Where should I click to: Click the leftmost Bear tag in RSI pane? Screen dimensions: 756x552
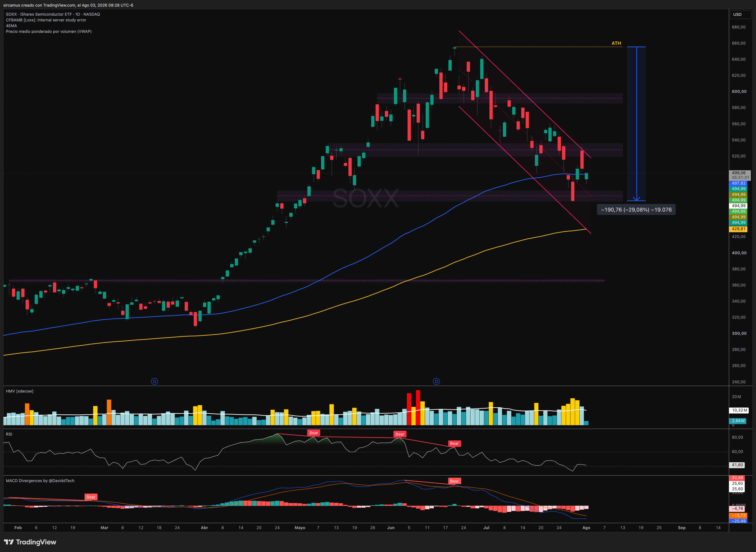314,433
